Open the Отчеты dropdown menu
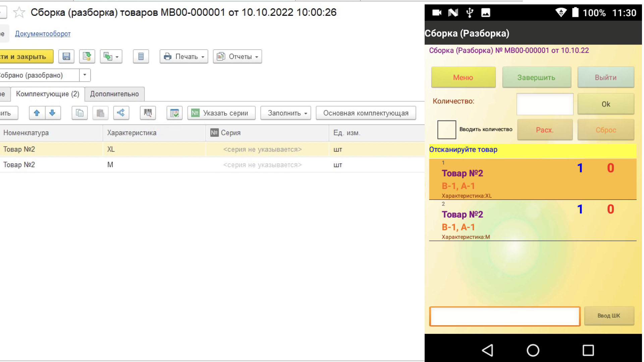Image resolution: width=644 pixels, height=362 pixels. 237,56
